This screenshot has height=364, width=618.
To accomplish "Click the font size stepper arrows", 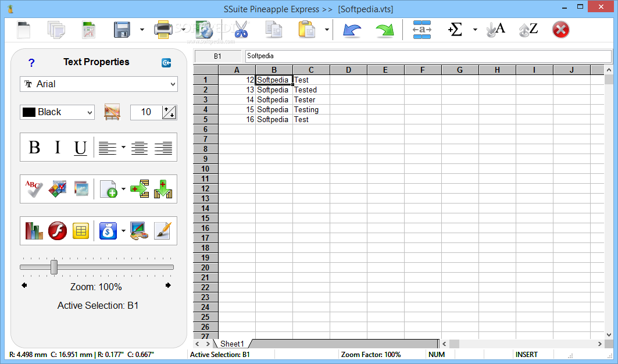I will pos(169,112).
